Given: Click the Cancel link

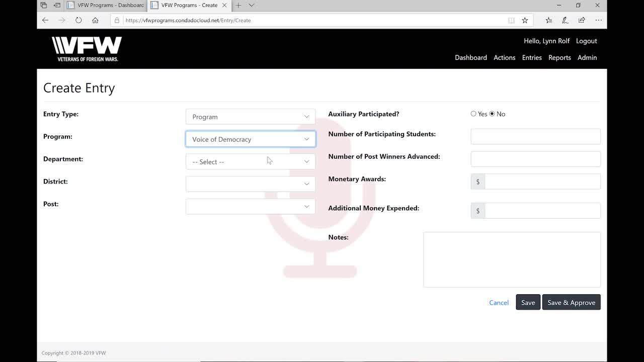Looking at the screenshot, I should click(x=499, y=303).
